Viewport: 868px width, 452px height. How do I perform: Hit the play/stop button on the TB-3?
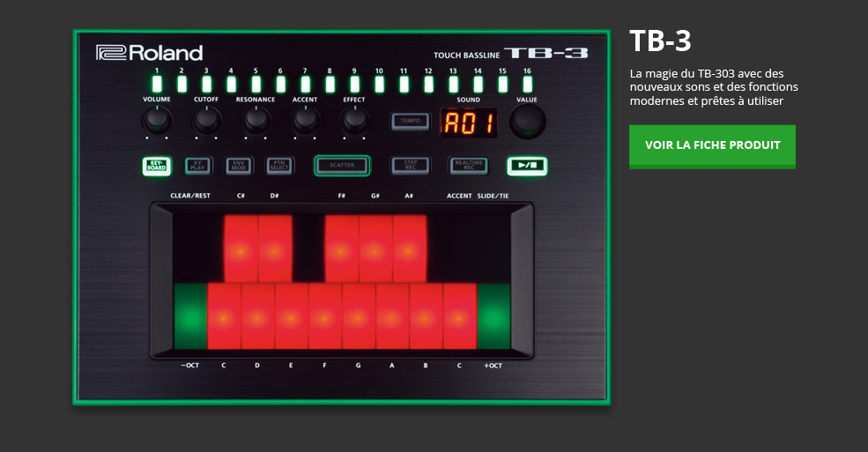click(527, 166)
